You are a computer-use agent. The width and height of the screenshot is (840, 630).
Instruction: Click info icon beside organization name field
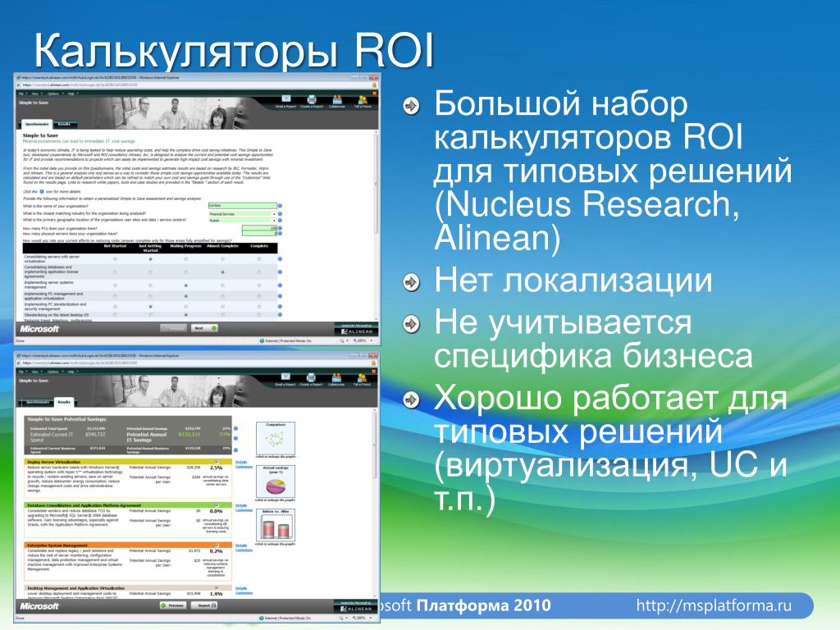[280, 206]
